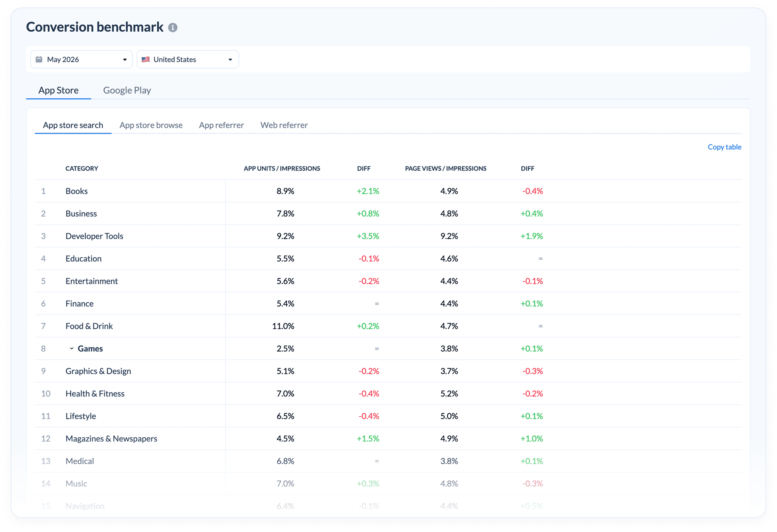The width and height of the screenshot is (777, 532).
Task: Click the Finance category
Action: click(x=80, y=304)
